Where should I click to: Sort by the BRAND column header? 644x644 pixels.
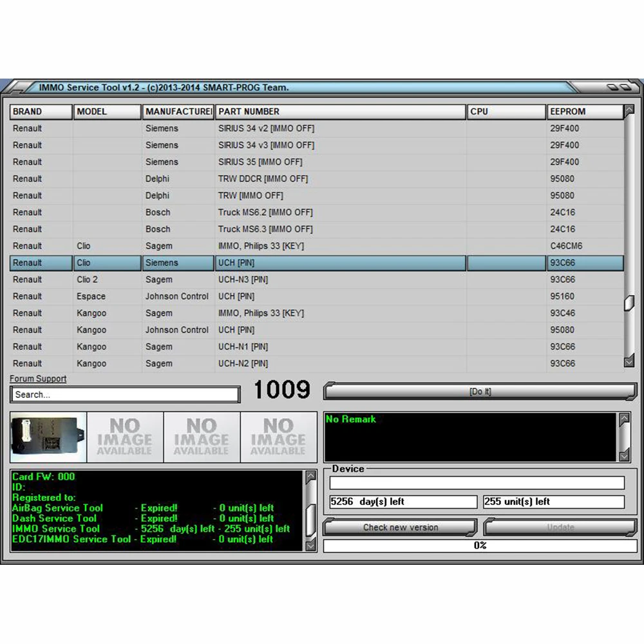coord(41,111)
